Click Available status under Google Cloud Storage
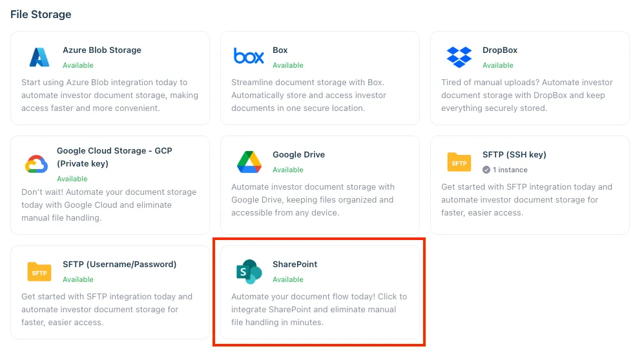644x351 pixels. pyautogui.click(x=72, y=179)
